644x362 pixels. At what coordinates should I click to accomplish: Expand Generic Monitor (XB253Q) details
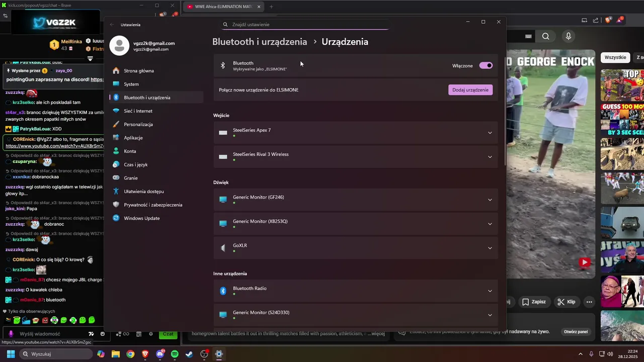356,224
